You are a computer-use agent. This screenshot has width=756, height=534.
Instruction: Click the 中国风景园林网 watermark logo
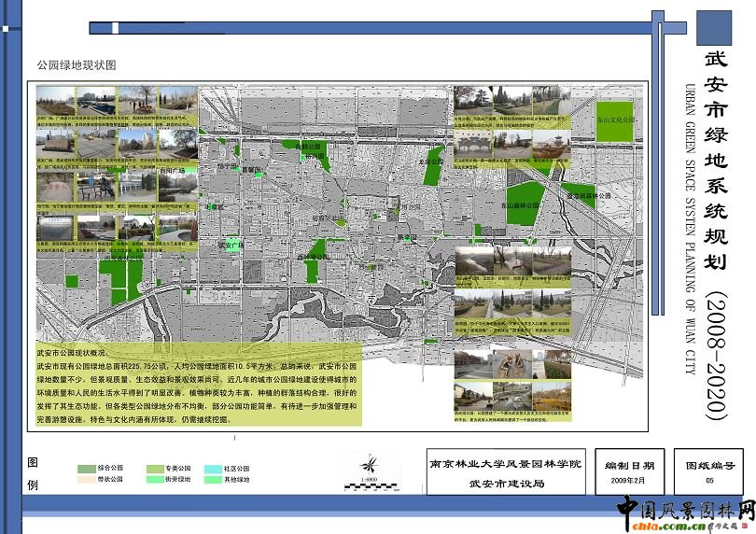pos(685,513)
